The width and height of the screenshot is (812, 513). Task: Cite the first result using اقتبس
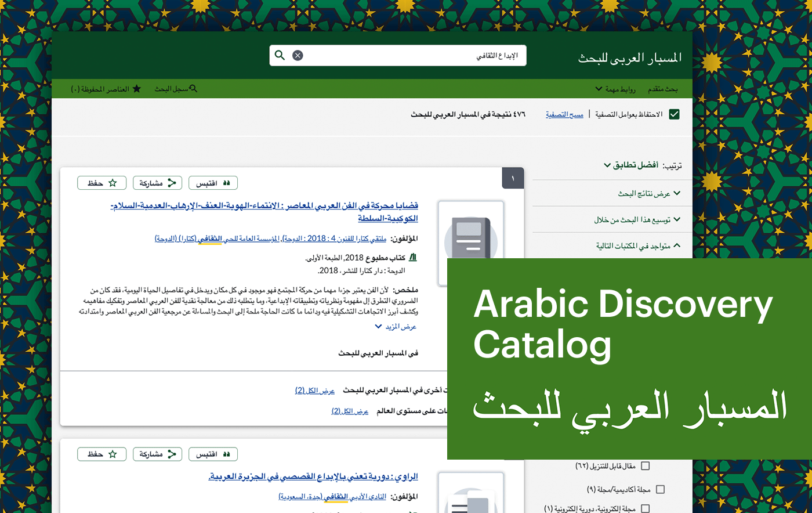[213, 183]
